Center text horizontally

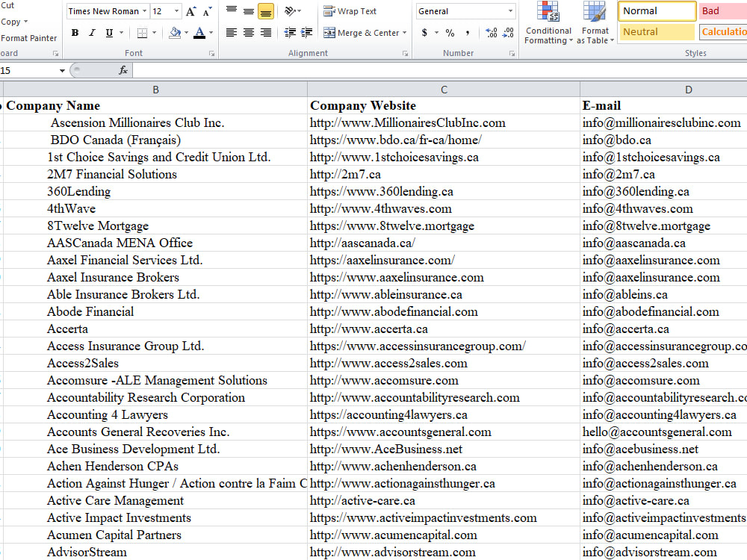pos(249,32)
